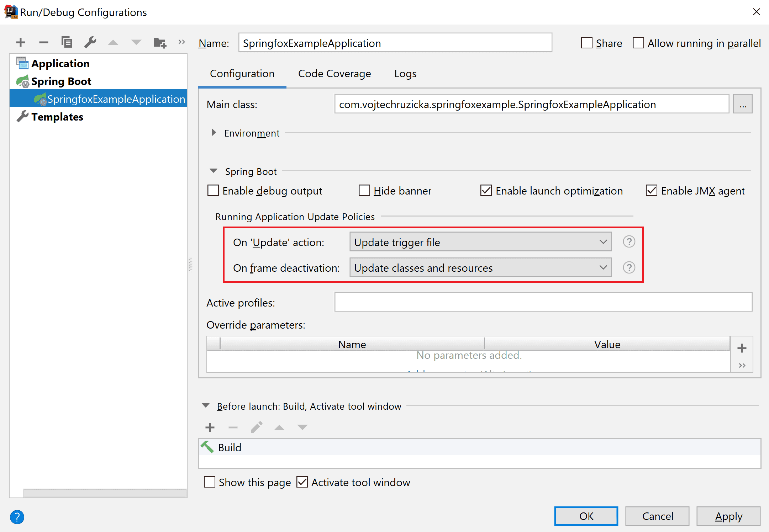Image resolution: width=769 pixels, height=532 pixels.
Task: Add an override parameter with the plus icon
Action: [742, 348]
